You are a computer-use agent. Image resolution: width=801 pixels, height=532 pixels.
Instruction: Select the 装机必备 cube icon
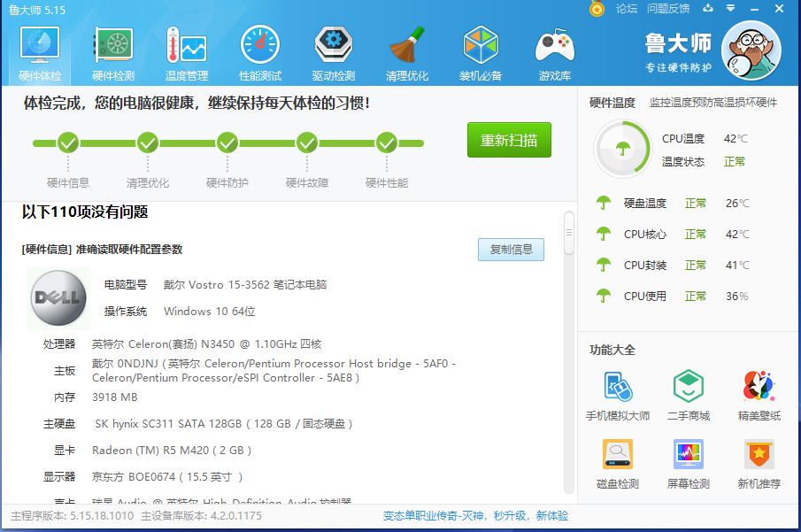click(481, 52)
